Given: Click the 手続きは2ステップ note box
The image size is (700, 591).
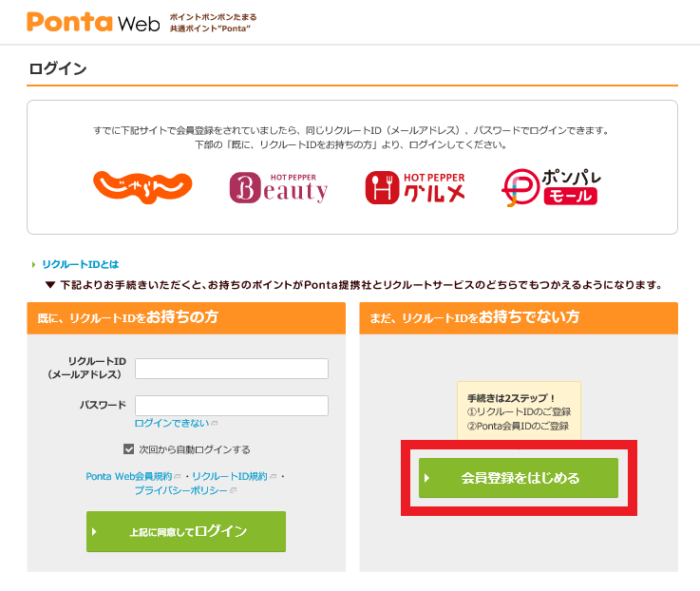Looking at the screenshot, I should [x=518, y=410].
